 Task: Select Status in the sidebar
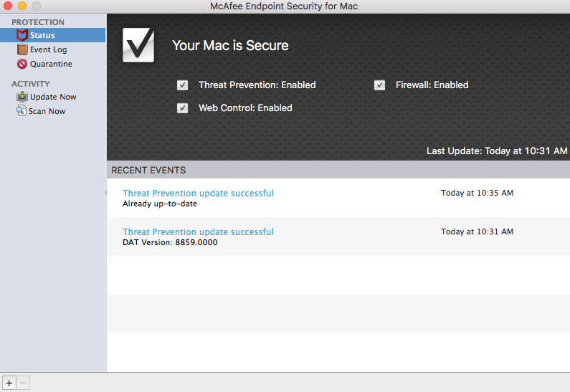pos(42,35)
